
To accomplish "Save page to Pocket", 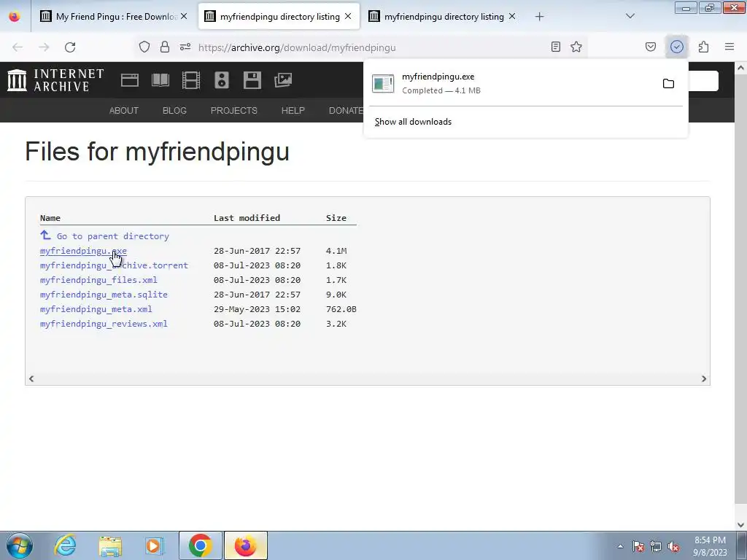I will click(651, 47).
